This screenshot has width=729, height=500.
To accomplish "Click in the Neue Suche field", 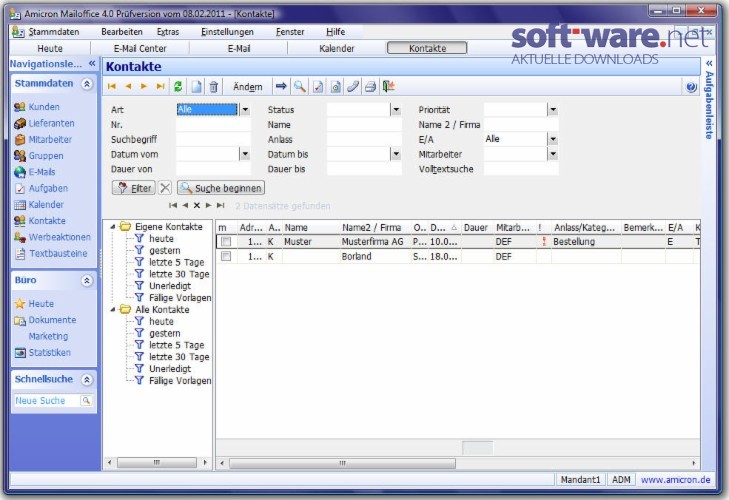I will [47, 400].
